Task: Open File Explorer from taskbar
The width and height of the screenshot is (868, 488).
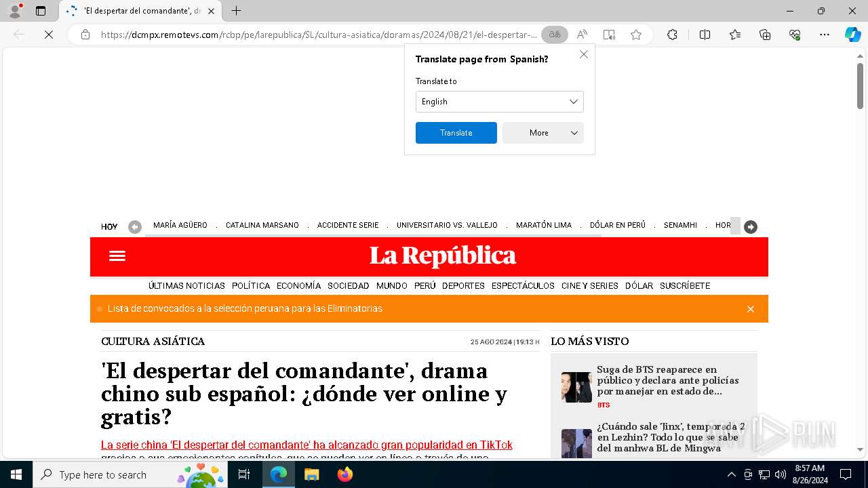Action: click(311, 474)
